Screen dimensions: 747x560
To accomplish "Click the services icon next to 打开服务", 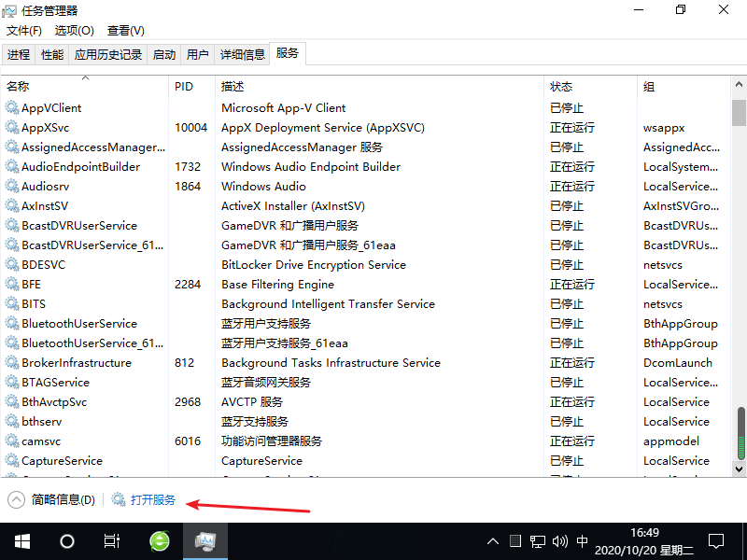I will (119, 500).
